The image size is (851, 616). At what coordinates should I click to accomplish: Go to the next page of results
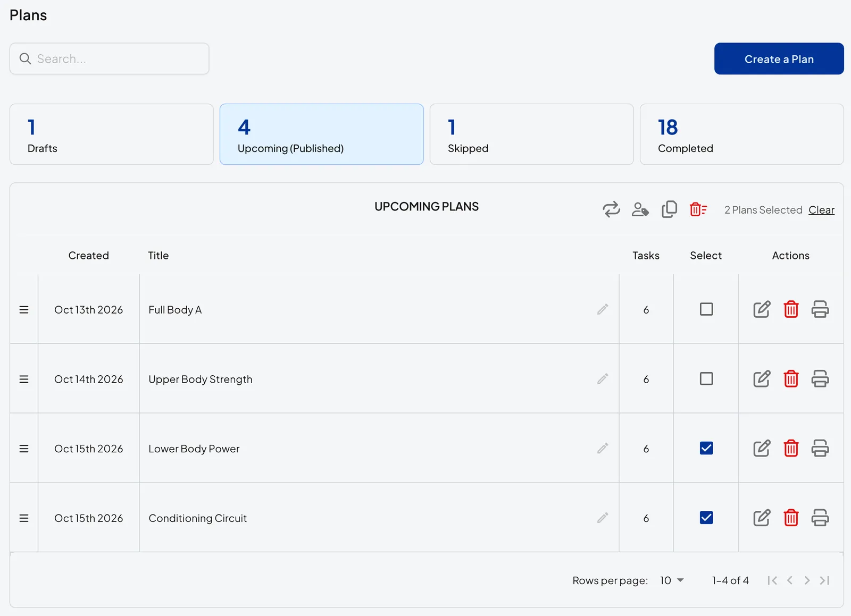[807, 580]
